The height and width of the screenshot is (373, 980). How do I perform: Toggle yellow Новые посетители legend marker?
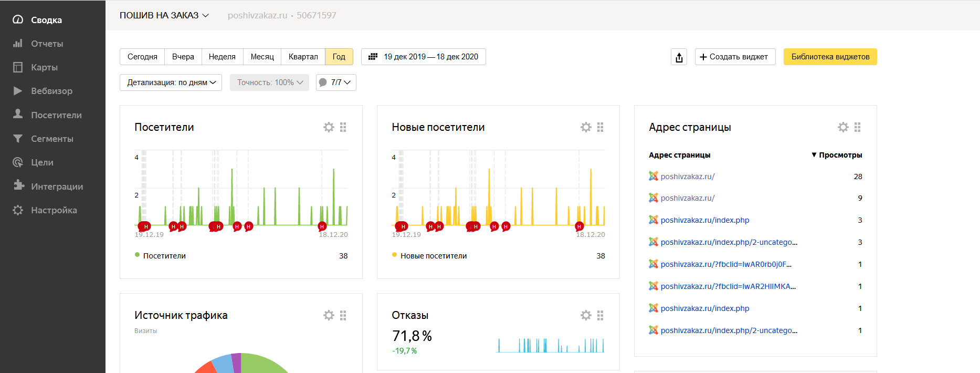[395, 255]
